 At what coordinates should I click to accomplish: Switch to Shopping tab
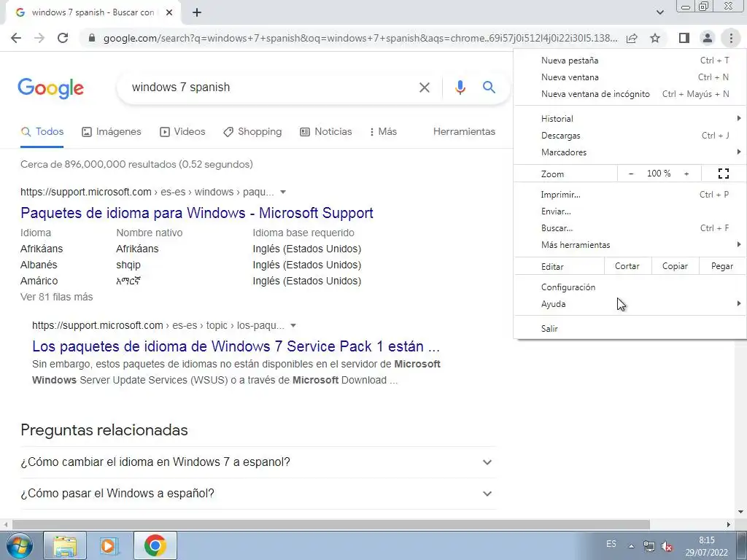[x=252, y=132]
